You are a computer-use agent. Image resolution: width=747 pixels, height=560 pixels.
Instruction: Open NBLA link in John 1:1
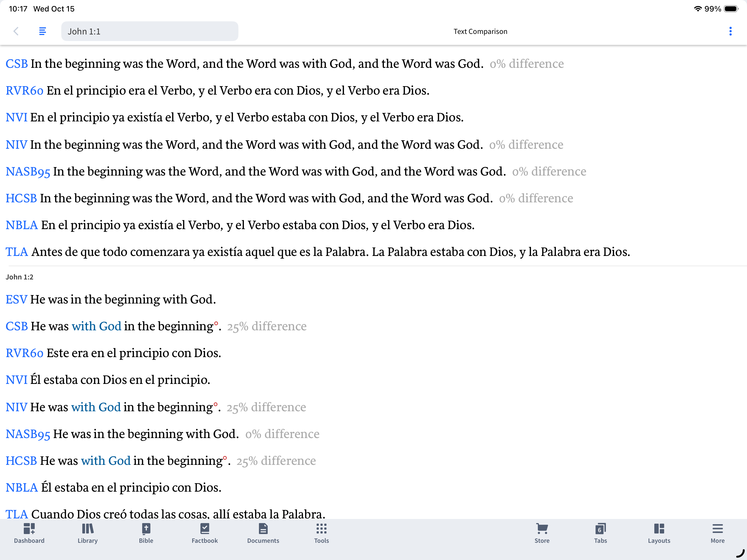click(x=22, y=225)
